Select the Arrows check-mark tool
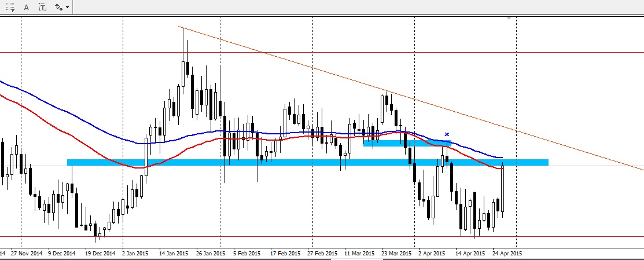Image resolution: width=644 pixels, height=260 pixels. point(59,7)
